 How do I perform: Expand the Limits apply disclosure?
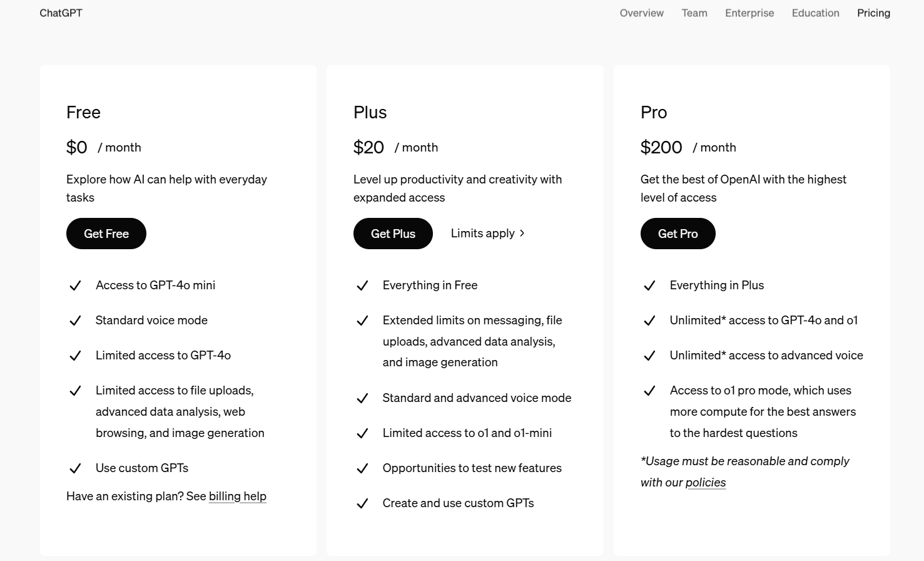tap(488, 233)
